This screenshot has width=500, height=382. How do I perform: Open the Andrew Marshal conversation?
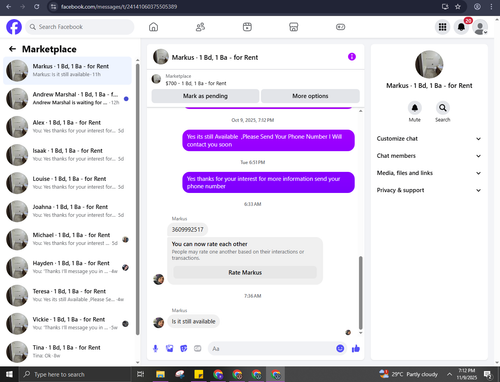pos(67,99)
